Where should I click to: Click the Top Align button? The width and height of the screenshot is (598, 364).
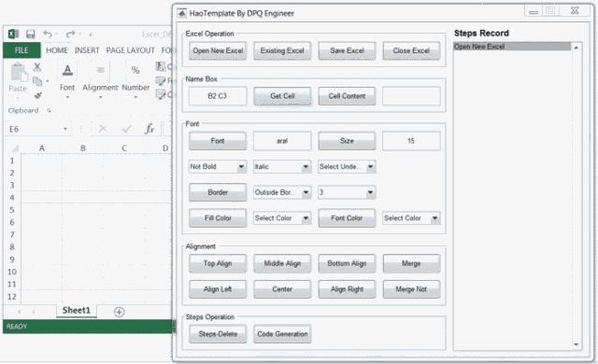[218, 263]
